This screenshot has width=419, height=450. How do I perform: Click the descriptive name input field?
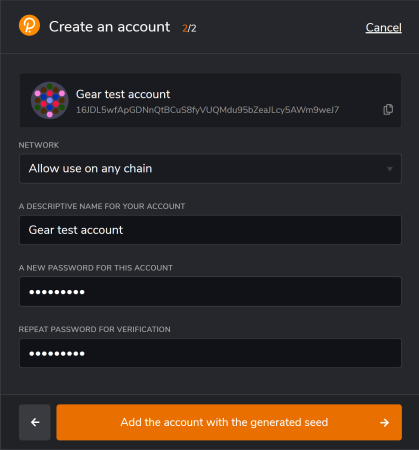coord(210,230)
